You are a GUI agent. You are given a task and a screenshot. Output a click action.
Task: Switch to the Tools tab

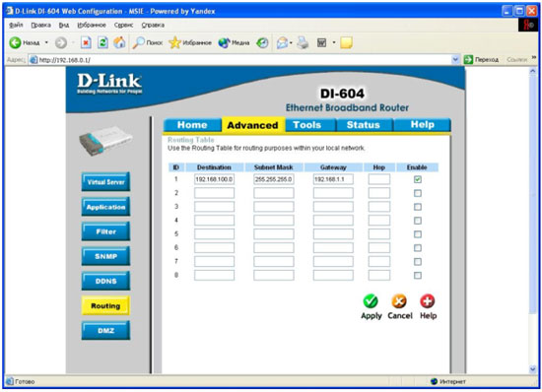click(306, 125)
